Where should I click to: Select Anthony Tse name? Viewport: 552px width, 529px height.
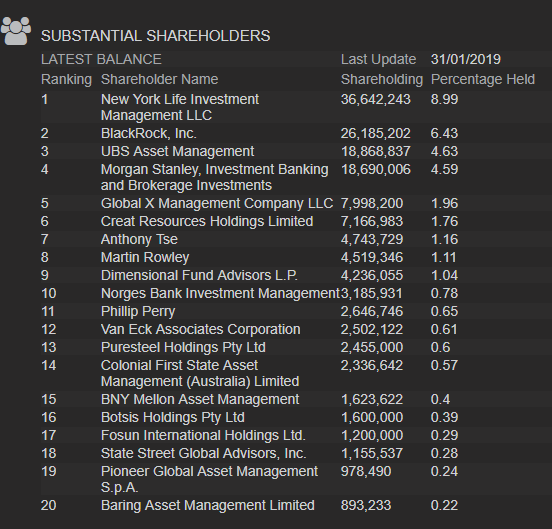point(139,239)
